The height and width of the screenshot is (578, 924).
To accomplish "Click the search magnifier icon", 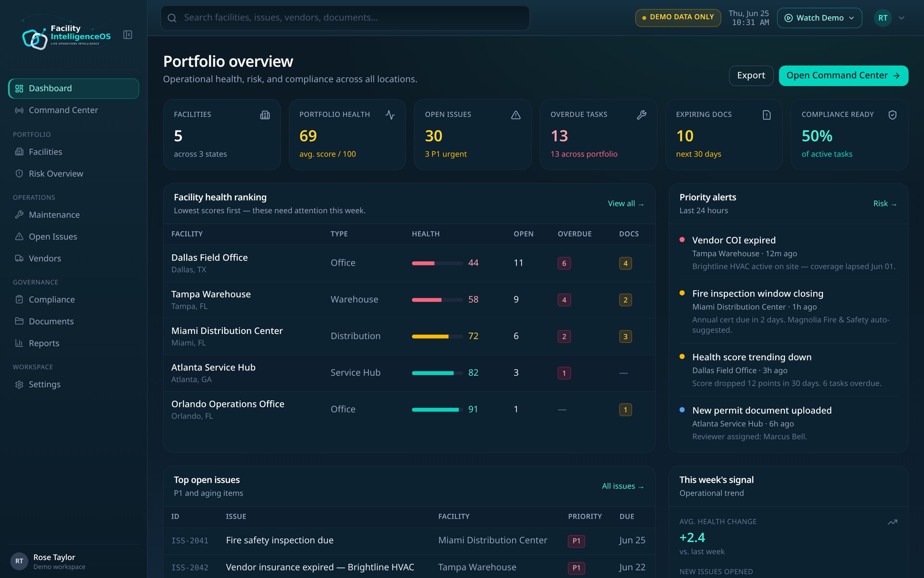I will (x=172, y=18).
